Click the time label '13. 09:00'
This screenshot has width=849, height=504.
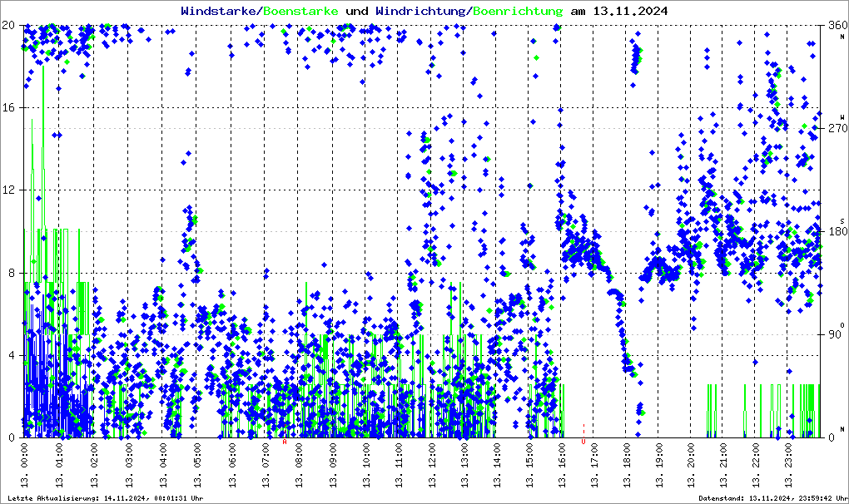332,465
